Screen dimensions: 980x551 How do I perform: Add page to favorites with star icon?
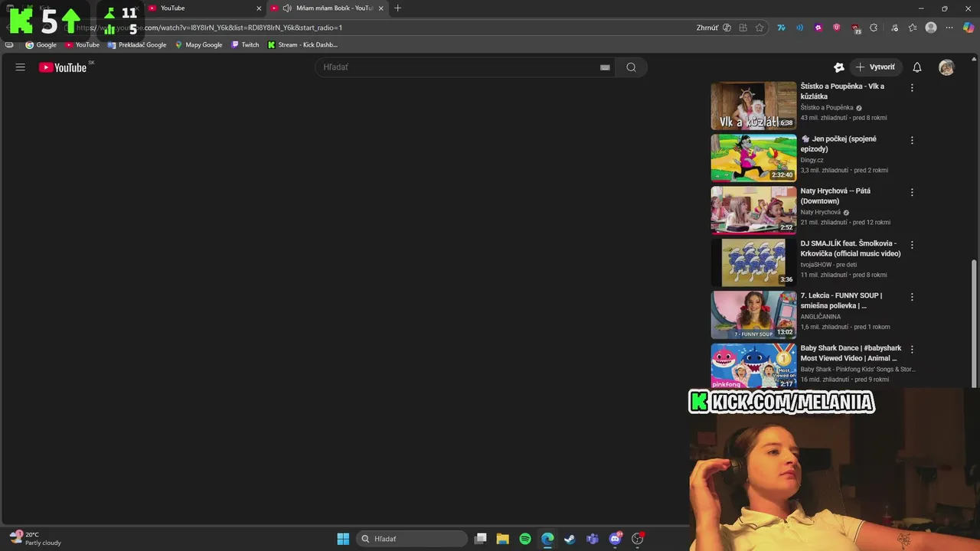click(759, 28)
